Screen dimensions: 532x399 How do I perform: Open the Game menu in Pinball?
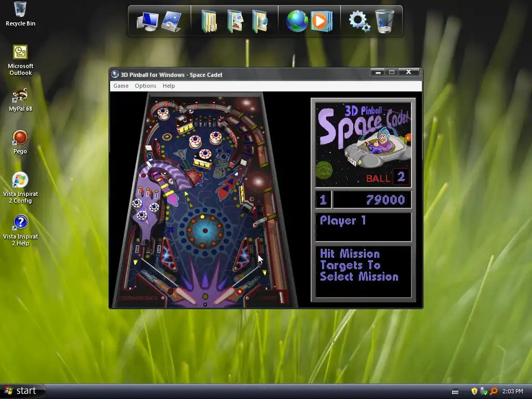(121, 86)
